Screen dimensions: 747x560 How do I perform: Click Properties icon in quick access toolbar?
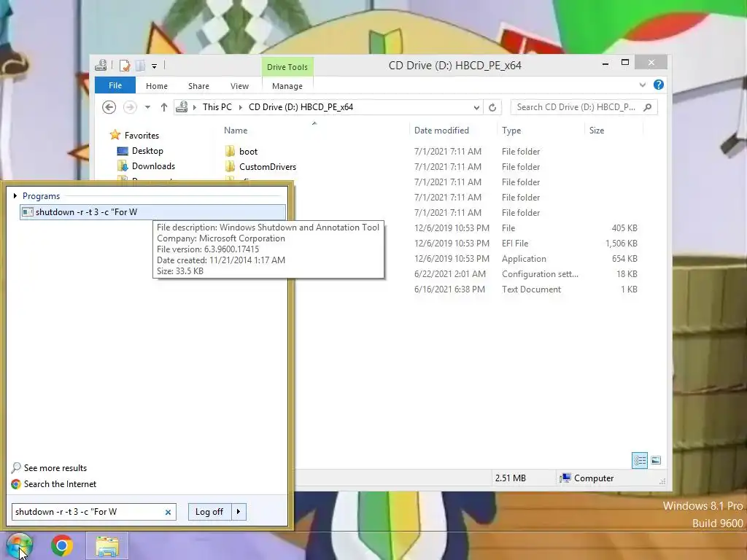click(125, 65)
